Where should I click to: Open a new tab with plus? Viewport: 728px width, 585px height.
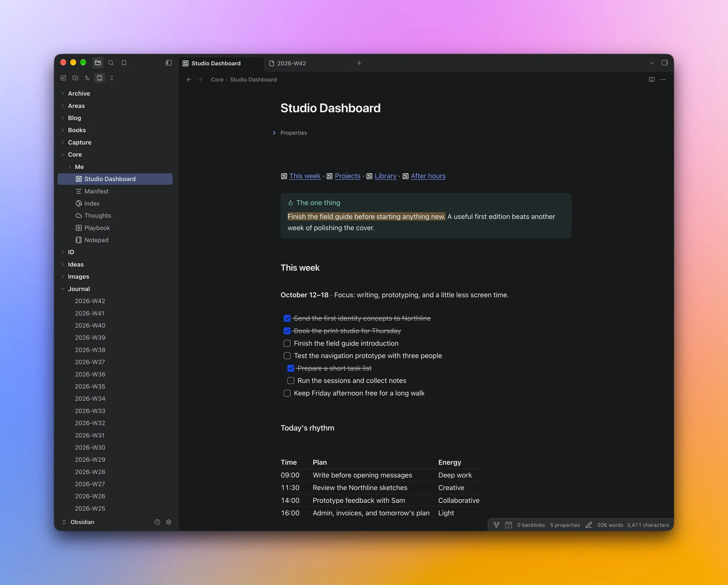(359, 63)
